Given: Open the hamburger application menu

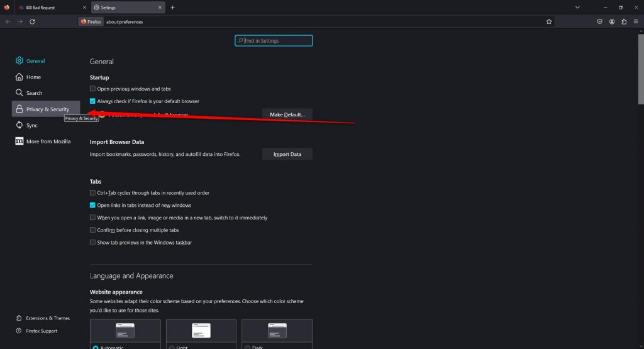Looking at the screenshot, I should tap(636, 21).
